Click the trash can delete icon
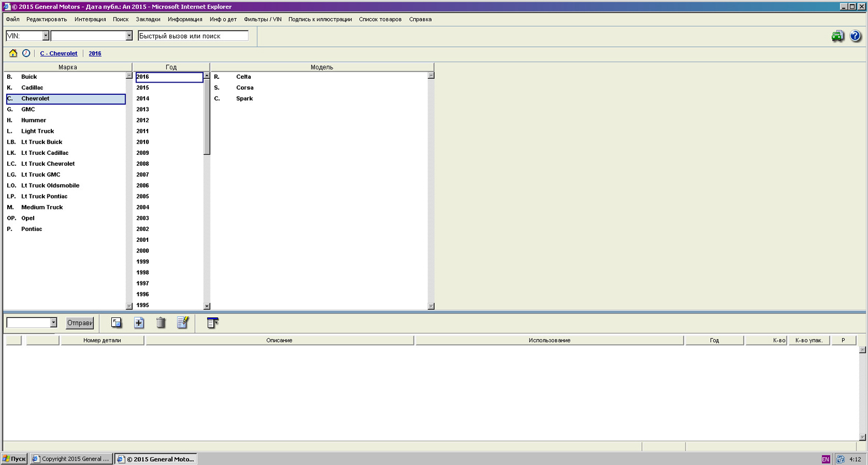The height and width of the screenshot is (465, 868). coord(161,323)
